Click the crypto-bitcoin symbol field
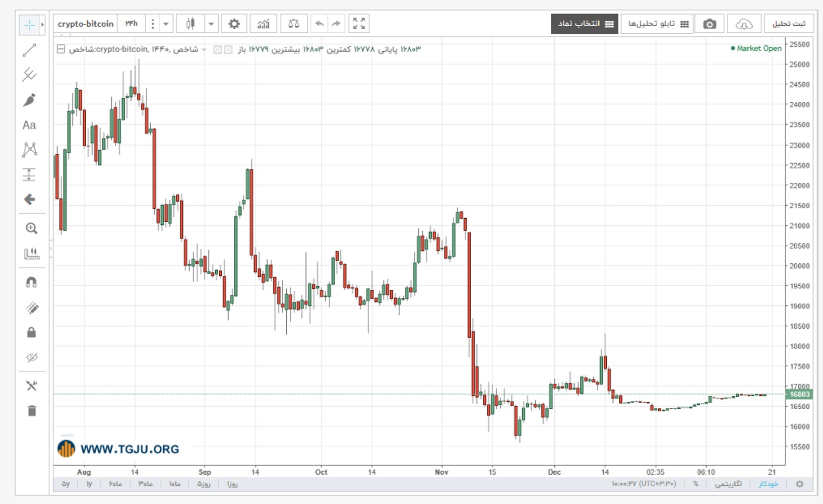Image resolution: width=823 pixels, height=504 pixels. [x=86, y=24]
